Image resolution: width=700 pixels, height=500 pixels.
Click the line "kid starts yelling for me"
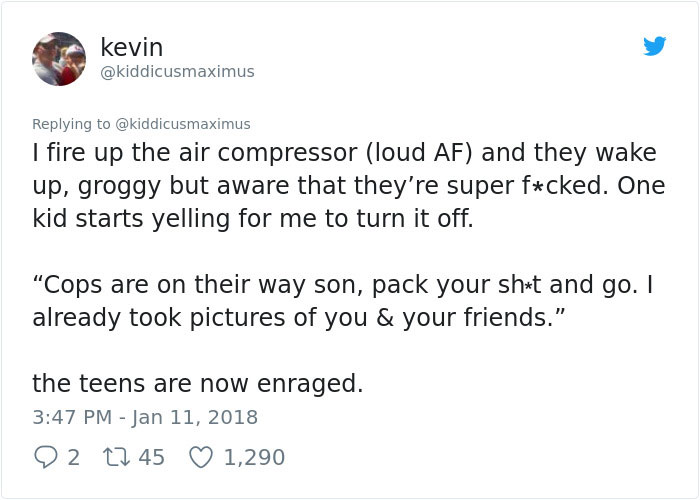pyautogui.click(x=253, y=219)
